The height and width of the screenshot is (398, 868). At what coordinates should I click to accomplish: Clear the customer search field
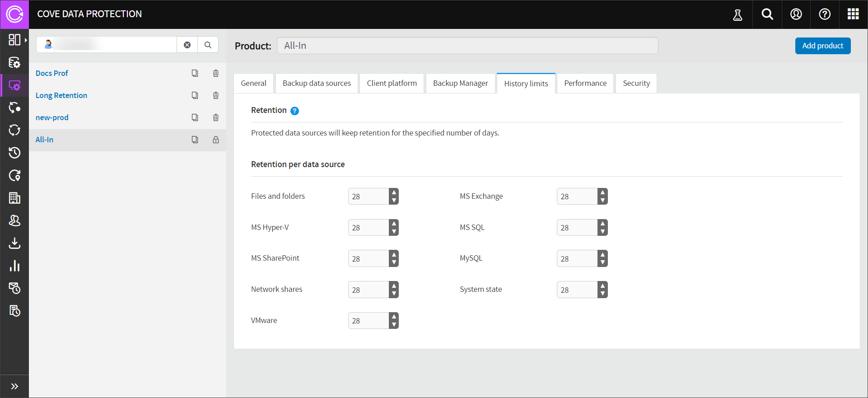tap(187, 45)
